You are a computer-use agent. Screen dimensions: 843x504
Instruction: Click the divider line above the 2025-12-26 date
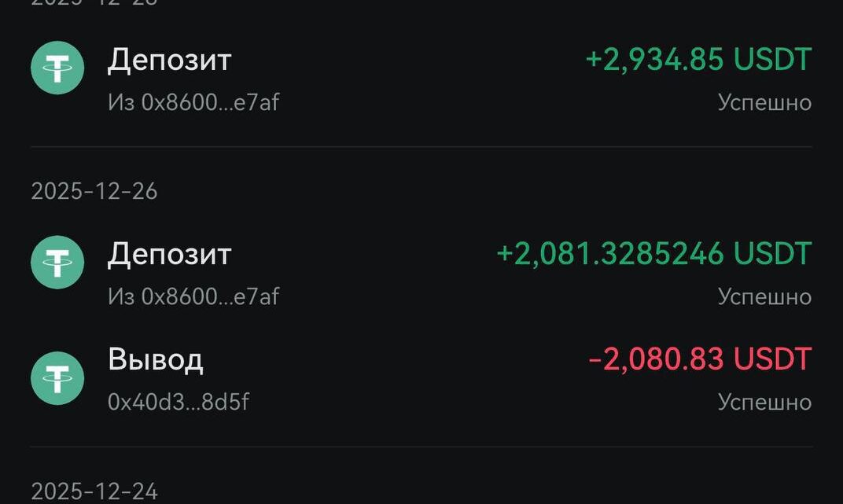[421, 147]
